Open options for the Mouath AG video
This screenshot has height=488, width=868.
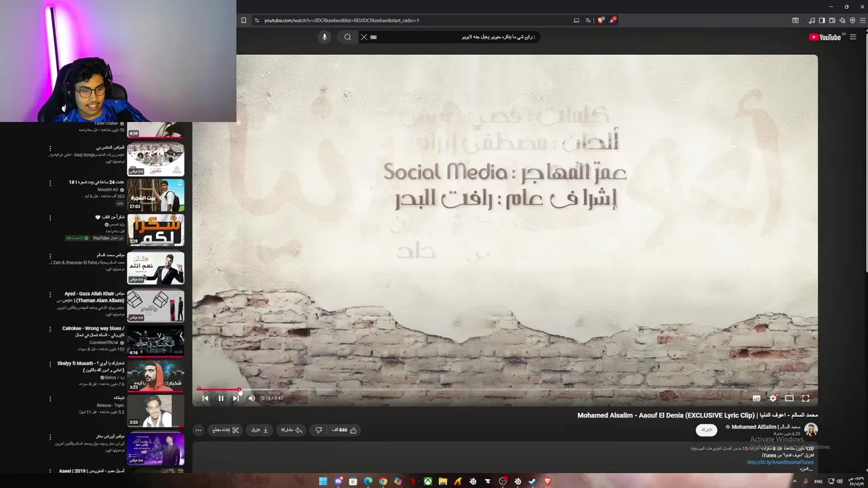point(50,183)
